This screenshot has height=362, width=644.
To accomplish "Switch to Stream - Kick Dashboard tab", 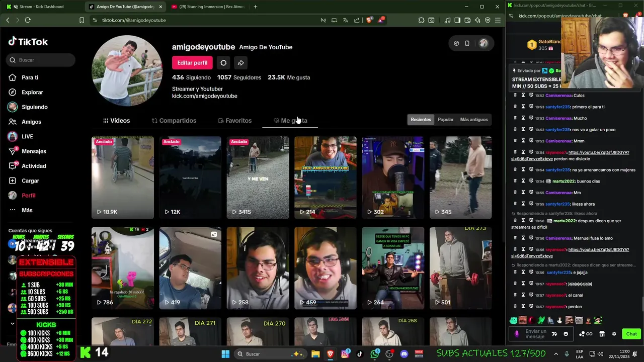I will (41, 7).
